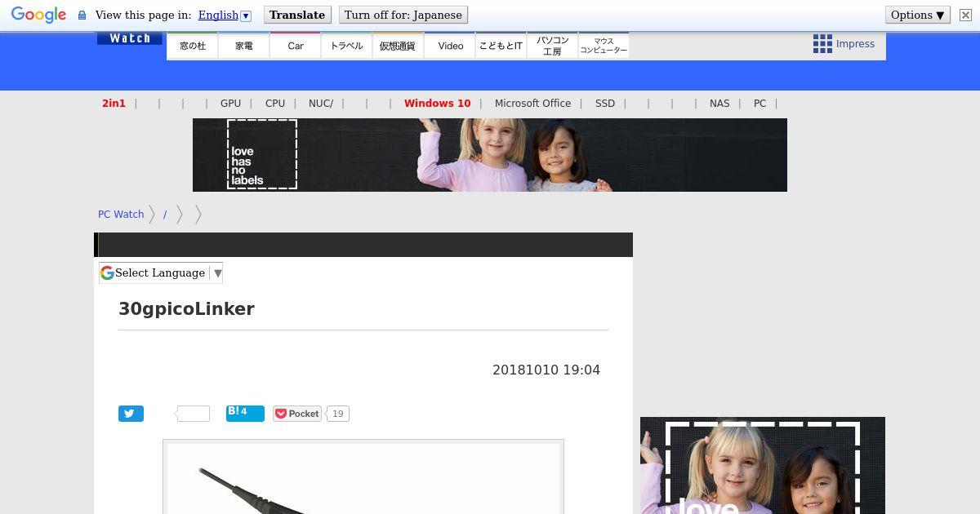The width and height of the screenshot is (980, 514).
Task: Open the 仮想通貨 tab
Action: (x=398, y=46)
